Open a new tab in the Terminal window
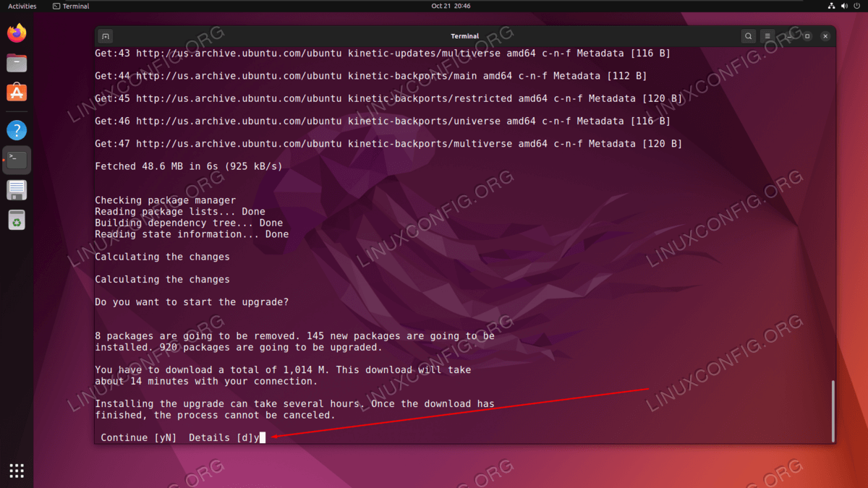Viewport: 868px width, 488px height. click(105, 36)
